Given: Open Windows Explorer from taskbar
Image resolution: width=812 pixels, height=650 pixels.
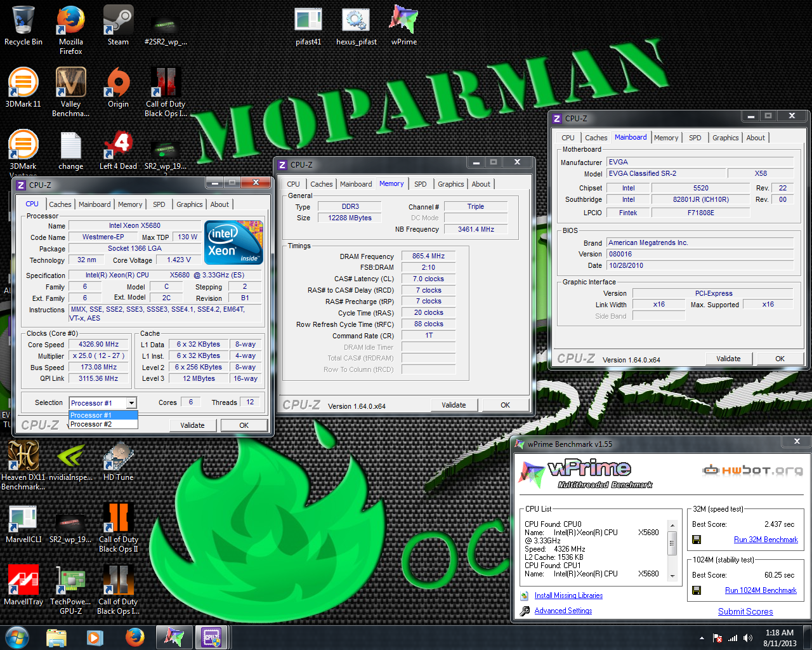Looking at the screenshot, I should tap(56, 637).
